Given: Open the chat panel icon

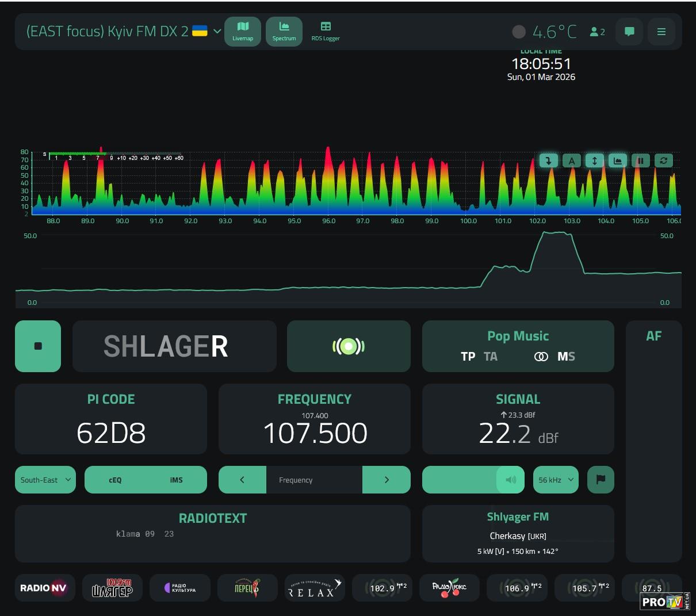Looking at the screenshot, I should click(x=629, y=32).
